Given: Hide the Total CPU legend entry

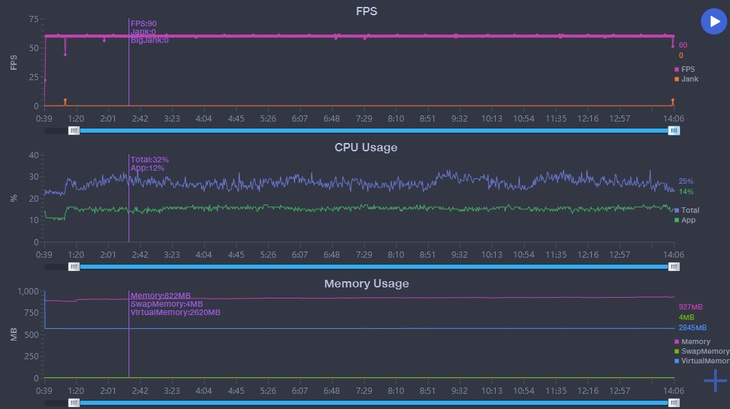Looking at the screenshot, I should click(x=687, y=210).
